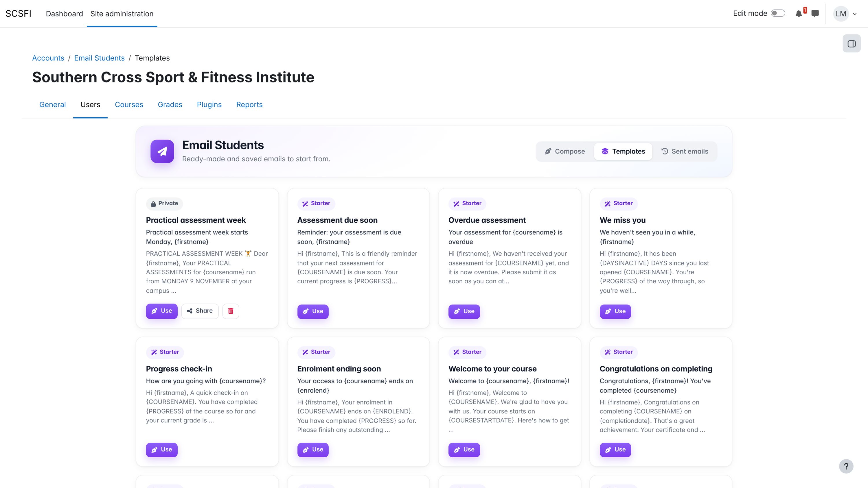Click the Overdue assessment card title
This screenshot has width=868, height=488.
click(487, 220)
